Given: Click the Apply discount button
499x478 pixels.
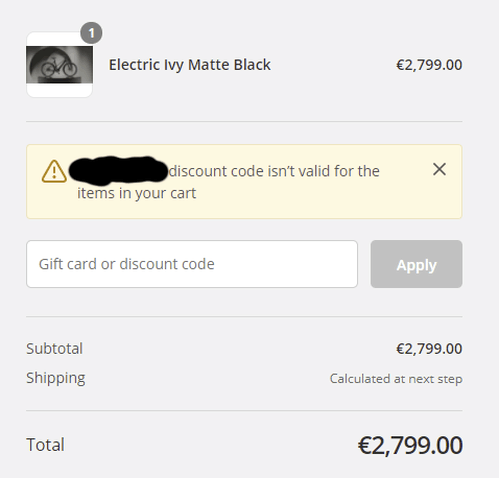Looking at the screenshot, I should point(416,264).
